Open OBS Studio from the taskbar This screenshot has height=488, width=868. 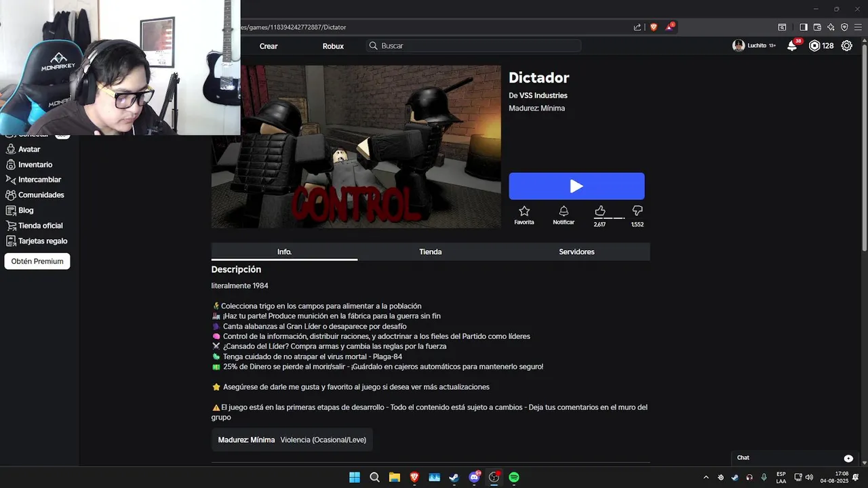tap(494, 477)
